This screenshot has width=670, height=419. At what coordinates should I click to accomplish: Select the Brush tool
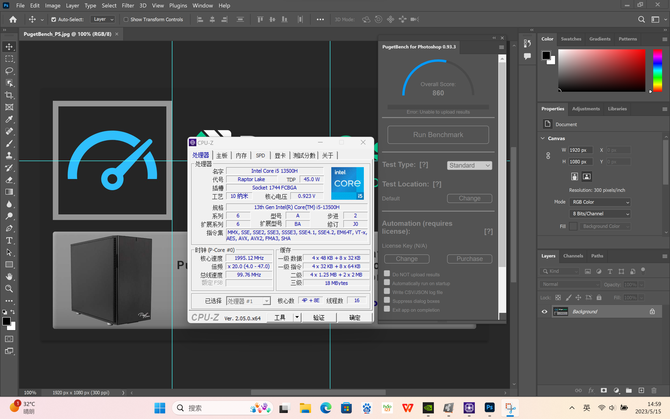9,144
